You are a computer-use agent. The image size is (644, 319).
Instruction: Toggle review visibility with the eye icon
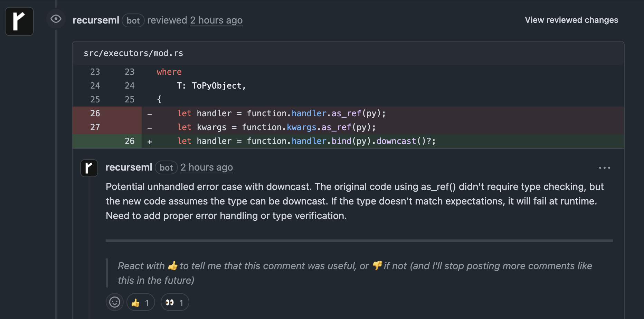[56, 19]
